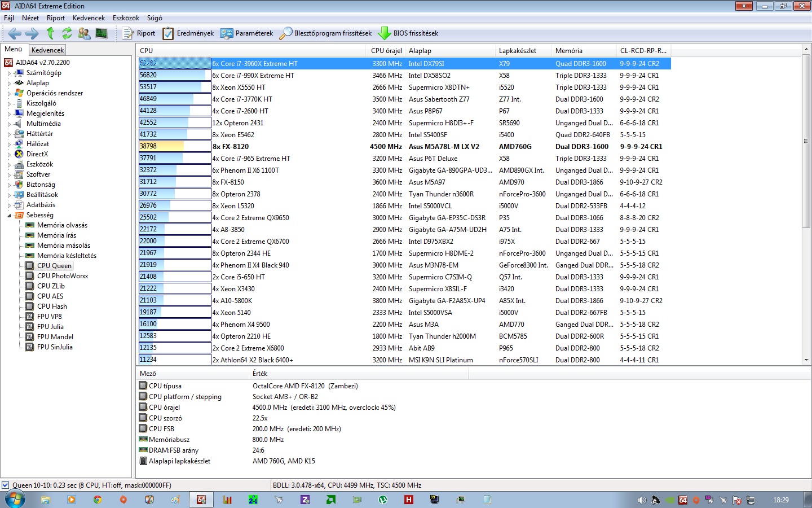Expand the Operációs rendszer node
The width and height of the screenshot is (812, 508).
[9, 93]
